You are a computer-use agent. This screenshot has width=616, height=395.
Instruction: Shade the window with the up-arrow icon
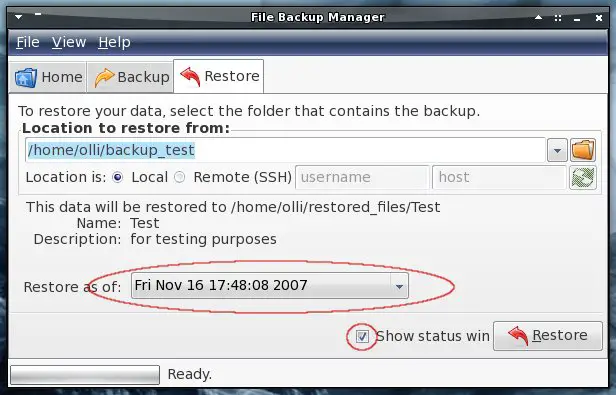click(x=539, y=17)
